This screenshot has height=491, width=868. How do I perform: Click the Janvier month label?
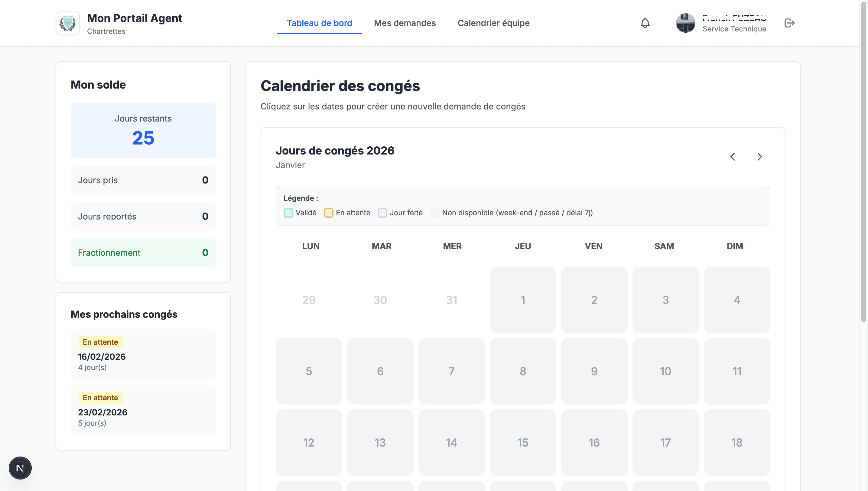tap(290, 165)
